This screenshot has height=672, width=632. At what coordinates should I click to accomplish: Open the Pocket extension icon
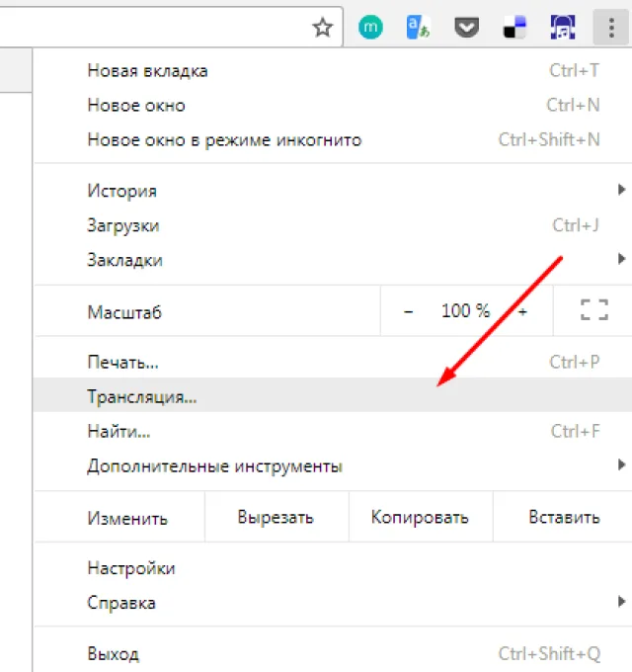point(466,29)
